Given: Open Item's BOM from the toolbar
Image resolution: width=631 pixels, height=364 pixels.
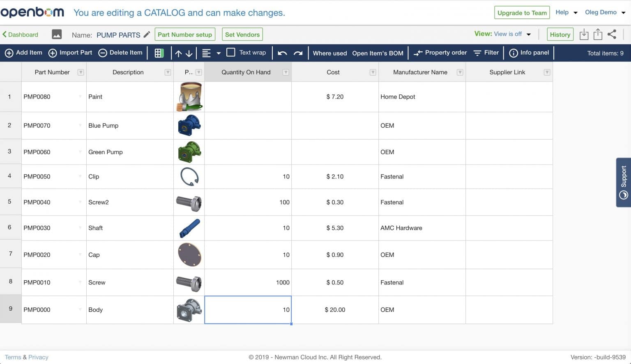Looking at the screenshot, I should 377,53.
